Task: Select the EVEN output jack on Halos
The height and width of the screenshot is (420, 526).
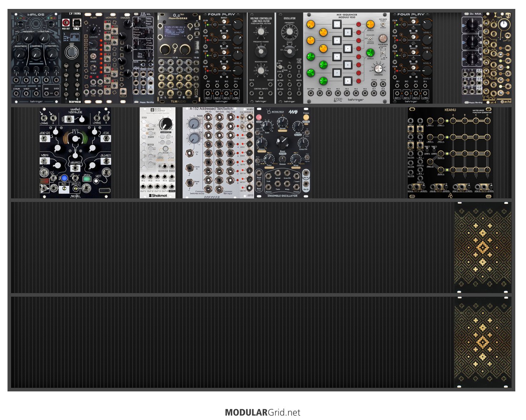Action: 56,94
